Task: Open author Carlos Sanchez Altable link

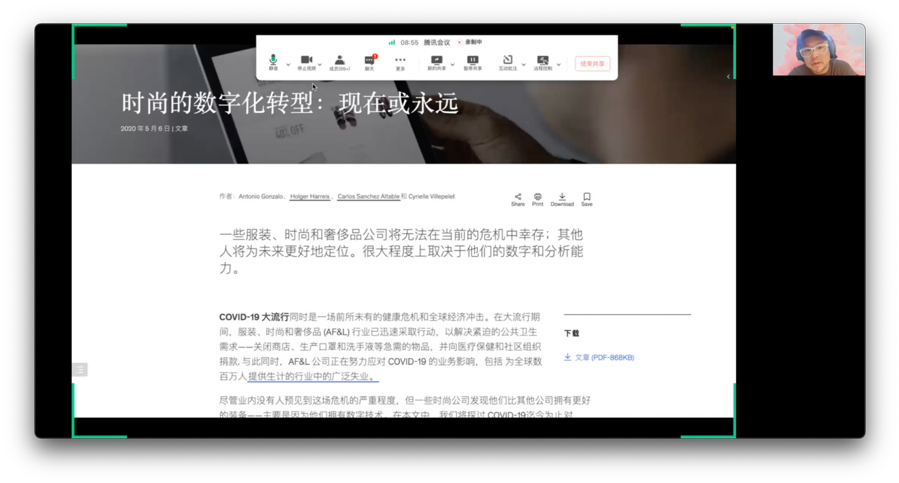Action: (x=369, y=196)
